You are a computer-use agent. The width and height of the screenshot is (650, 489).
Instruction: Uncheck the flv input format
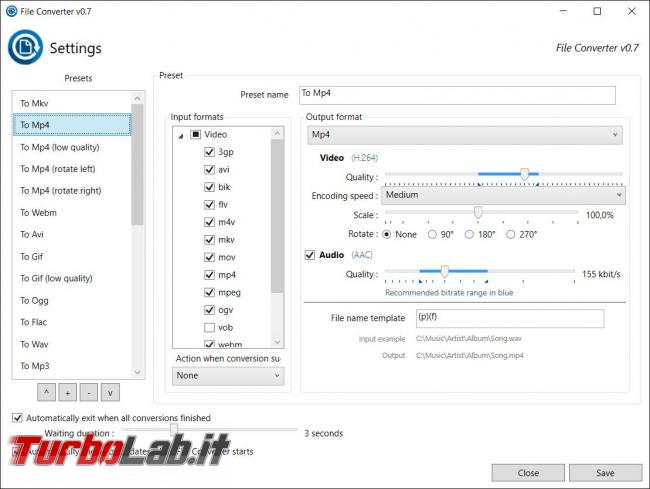tap(209, 205)
